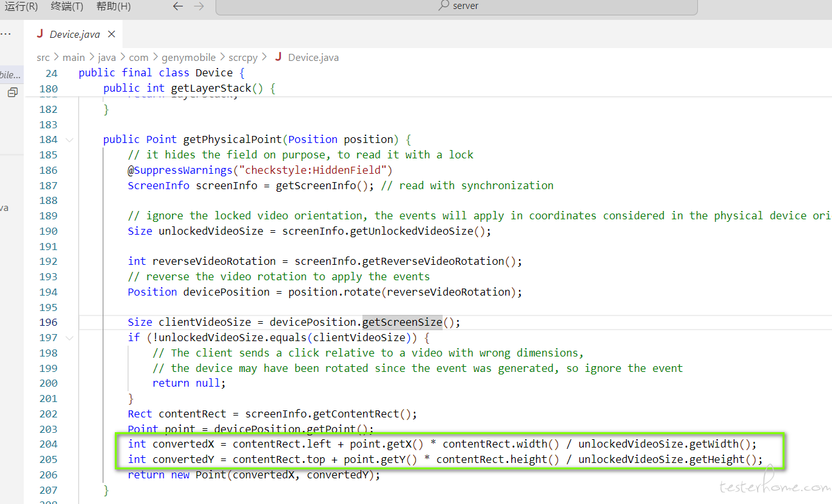The width and height of the screenshot is (832, 504).
Task: Select breadcrumb segment com
Action: (139, 58)
